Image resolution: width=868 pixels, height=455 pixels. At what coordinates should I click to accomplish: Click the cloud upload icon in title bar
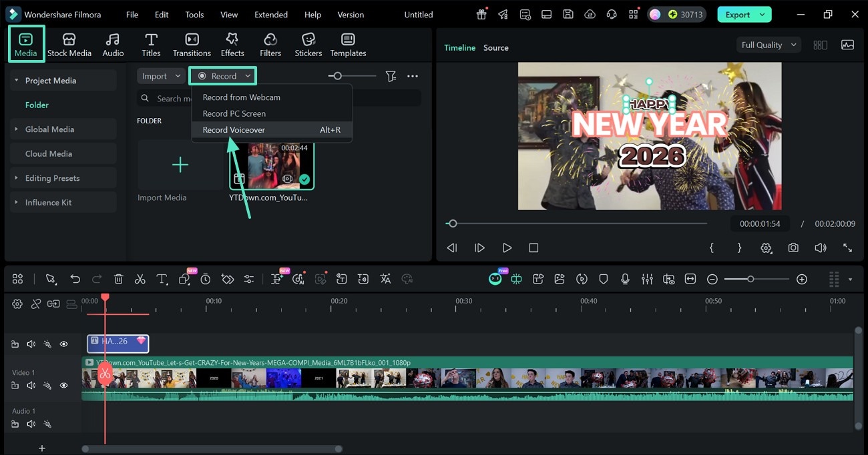590,14
